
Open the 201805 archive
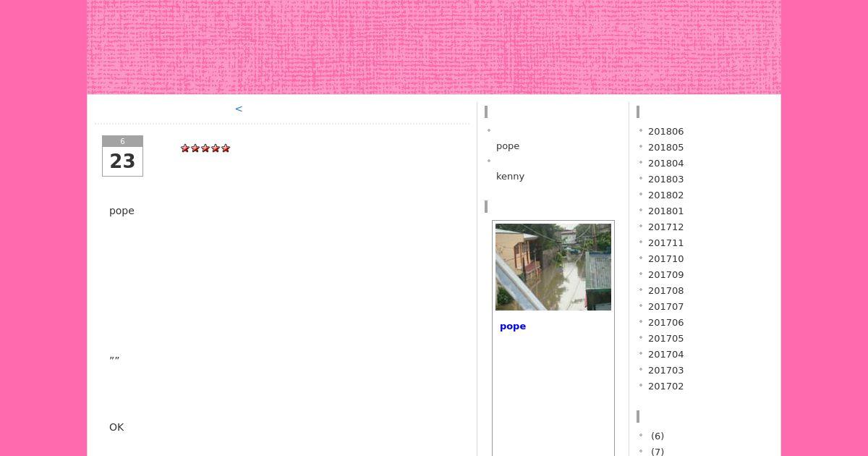pyautogui.click(x=665, y=148)
